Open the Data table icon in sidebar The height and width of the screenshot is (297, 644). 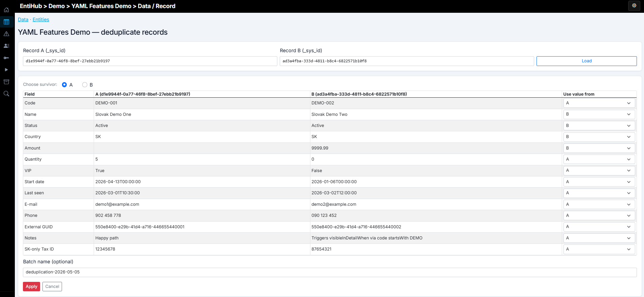click(x=6, y=22)
